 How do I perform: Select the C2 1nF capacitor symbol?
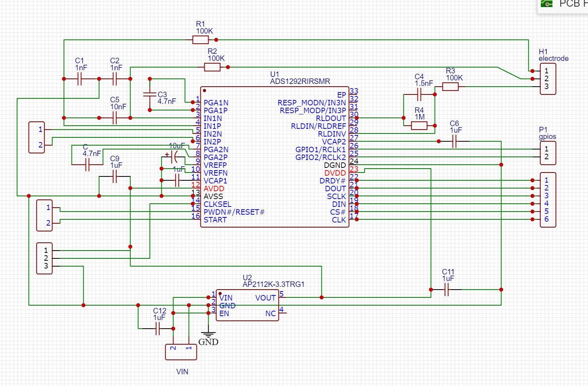click(115, 79)
